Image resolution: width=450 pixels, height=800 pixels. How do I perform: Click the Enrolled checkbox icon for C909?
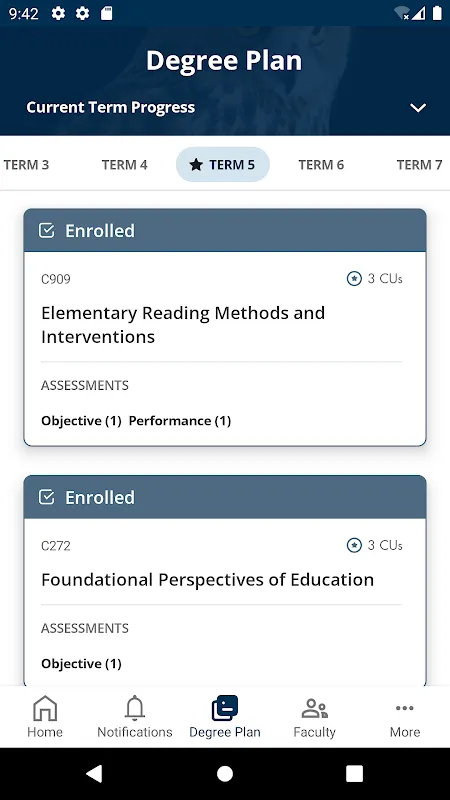[46, 231]
